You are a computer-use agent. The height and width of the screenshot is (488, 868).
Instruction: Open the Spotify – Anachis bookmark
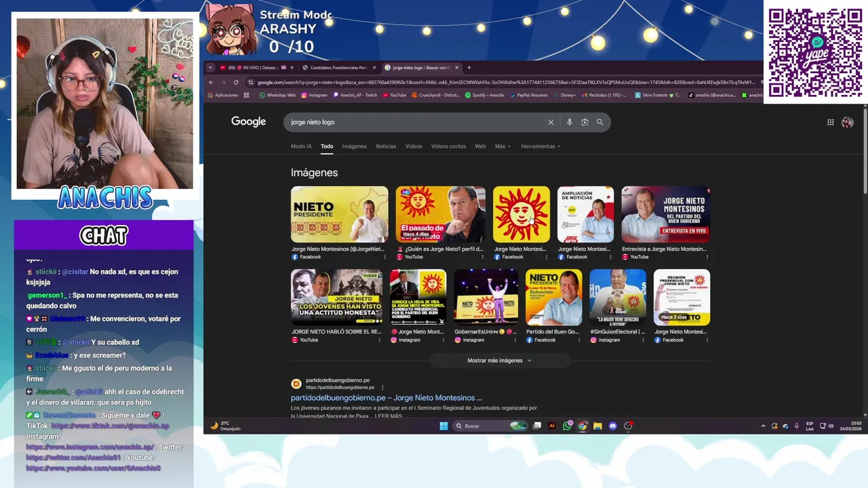pos(485,95)
